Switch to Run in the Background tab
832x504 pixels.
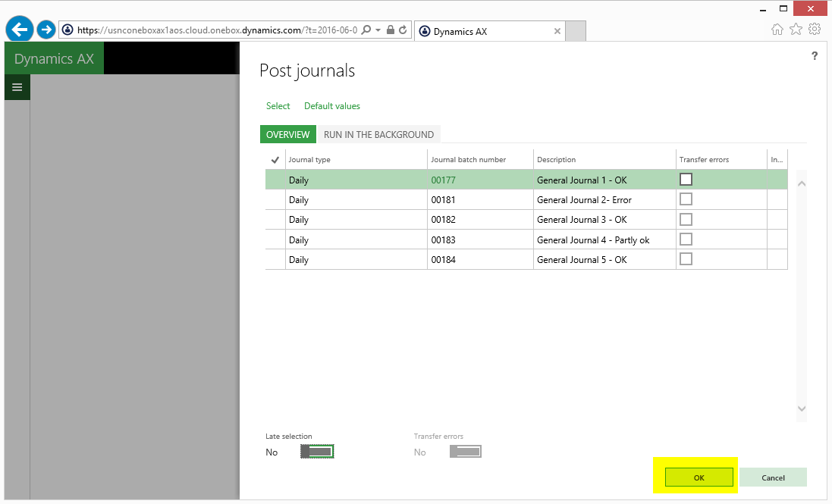click(x=378, y=134)
